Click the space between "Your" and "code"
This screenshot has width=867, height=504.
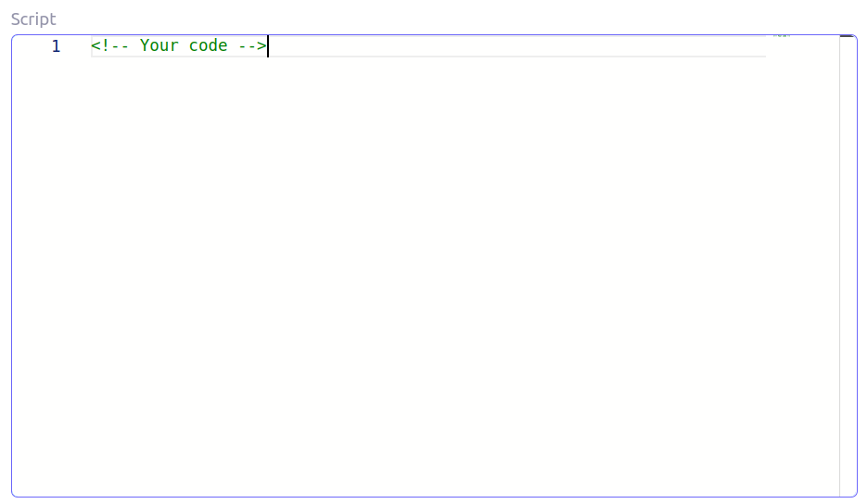pyautogui.click(x=184, y=46)
